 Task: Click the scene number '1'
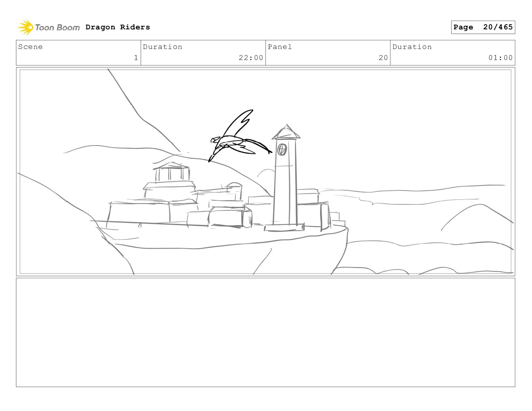(x=136, y=58)
